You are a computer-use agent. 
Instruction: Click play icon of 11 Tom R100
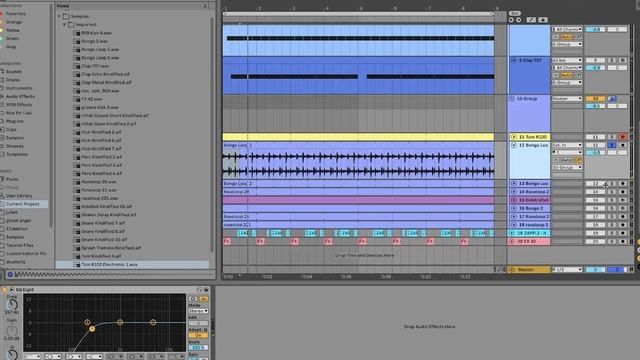(x=514, y=137)
